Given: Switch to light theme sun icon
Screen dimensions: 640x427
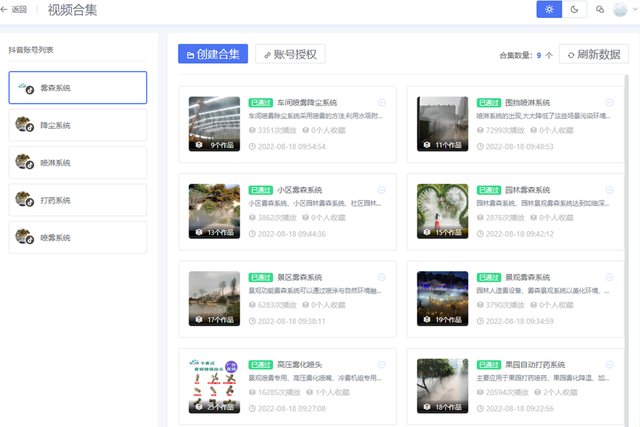Looking at the screenshot, I should pyautogui.click(x=549, y=9).
